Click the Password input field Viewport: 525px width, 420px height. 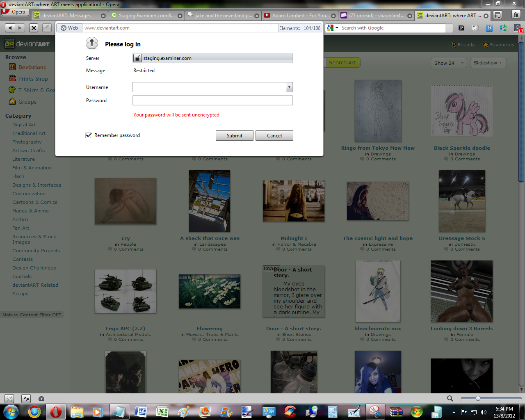point(212,100)
